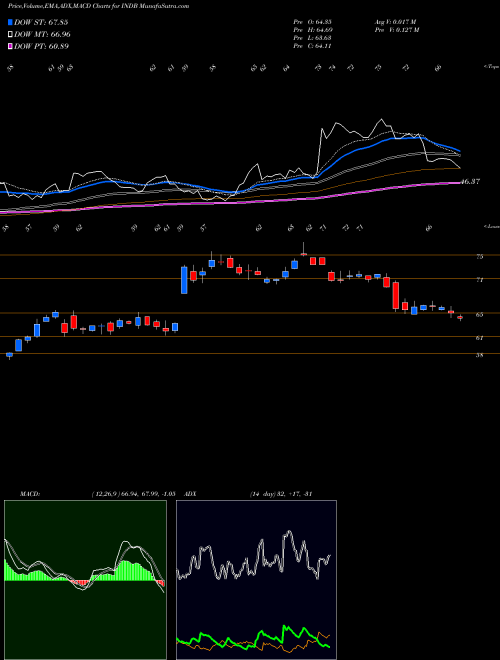
Task: Click the MACD: panel label
Action: tap(30, 494)
